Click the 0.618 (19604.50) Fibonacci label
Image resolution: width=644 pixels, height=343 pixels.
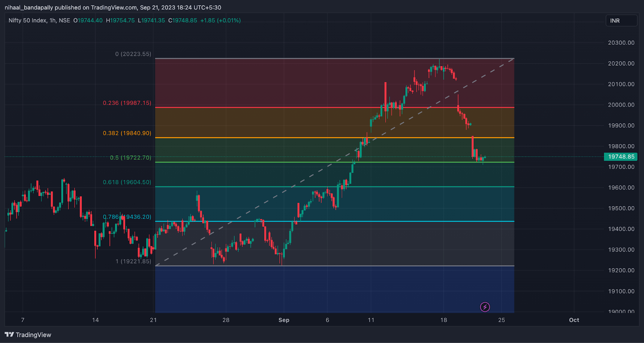click(x=127, y=182)
